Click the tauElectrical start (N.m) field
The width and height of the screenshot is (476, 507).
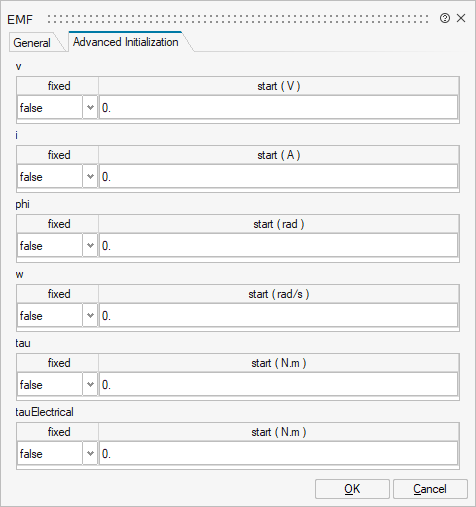[x=278, y=454]
